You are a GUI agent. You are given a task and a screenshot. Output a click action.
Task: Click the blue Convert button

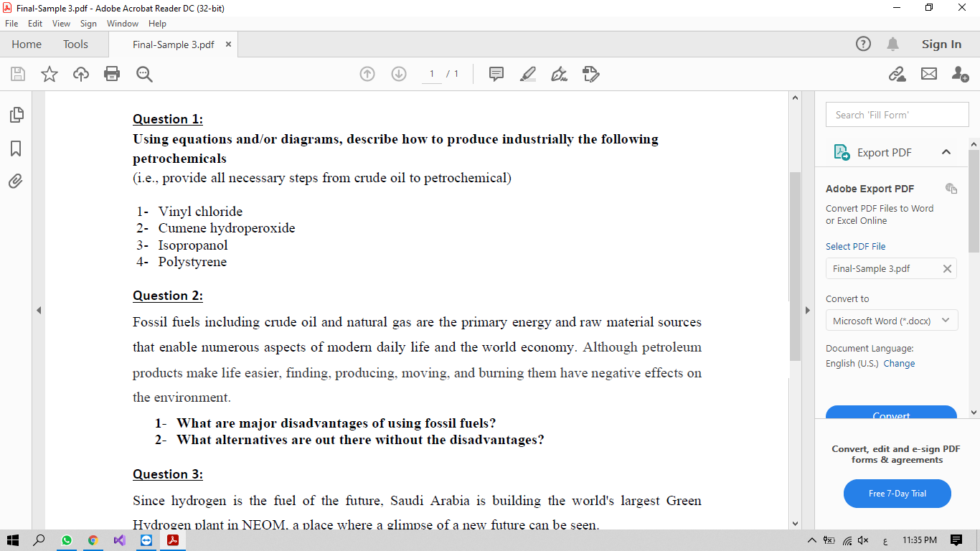click(891, 415)
